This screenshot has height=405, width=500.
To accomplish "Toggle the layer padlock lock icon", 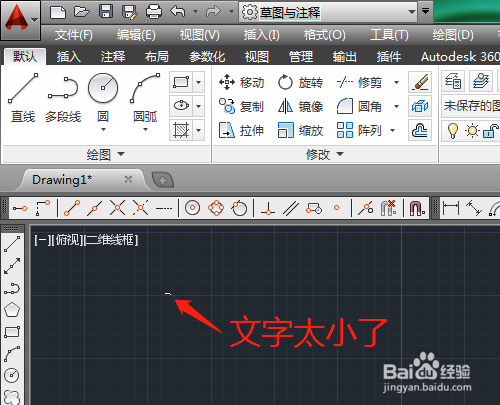I will point(491,130).
